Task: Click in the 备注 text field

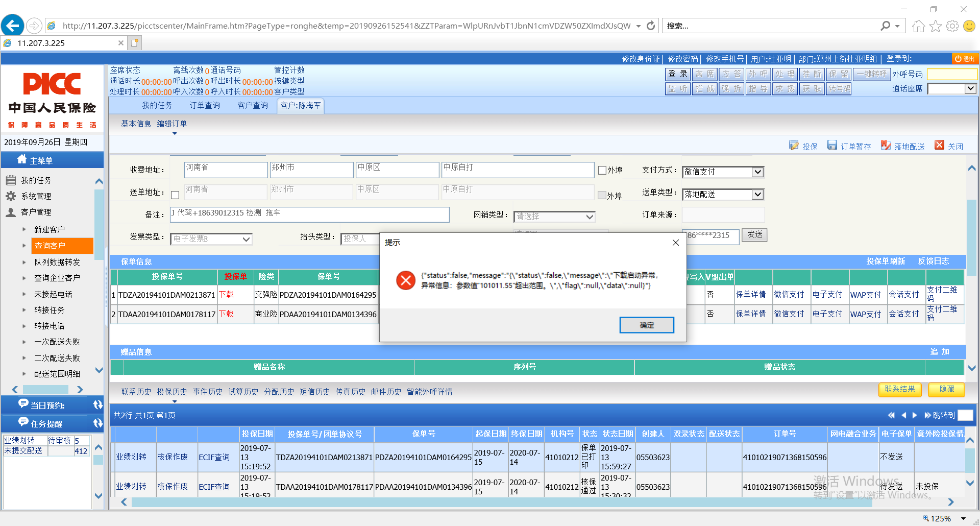Action: 309,214
